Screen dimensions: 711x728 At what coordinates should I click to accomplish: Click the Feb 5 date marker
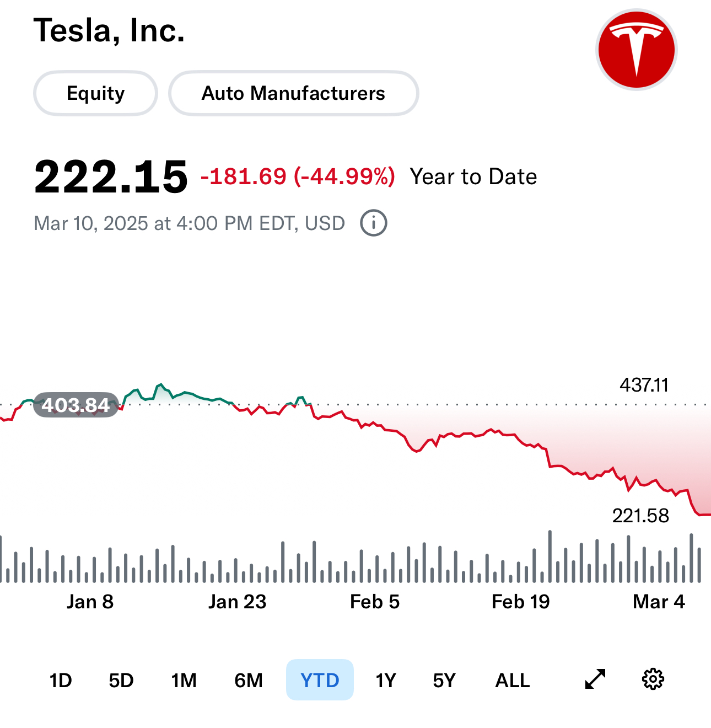pos(375,602)
